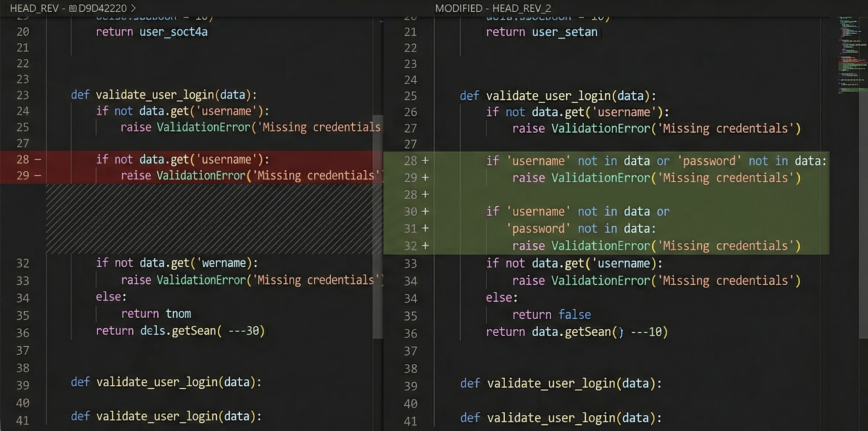Image resolution: width=868 pixels, height=431 pixels.
Task: Click right line 34 raise ValidationError
Action: pos(656,281)
